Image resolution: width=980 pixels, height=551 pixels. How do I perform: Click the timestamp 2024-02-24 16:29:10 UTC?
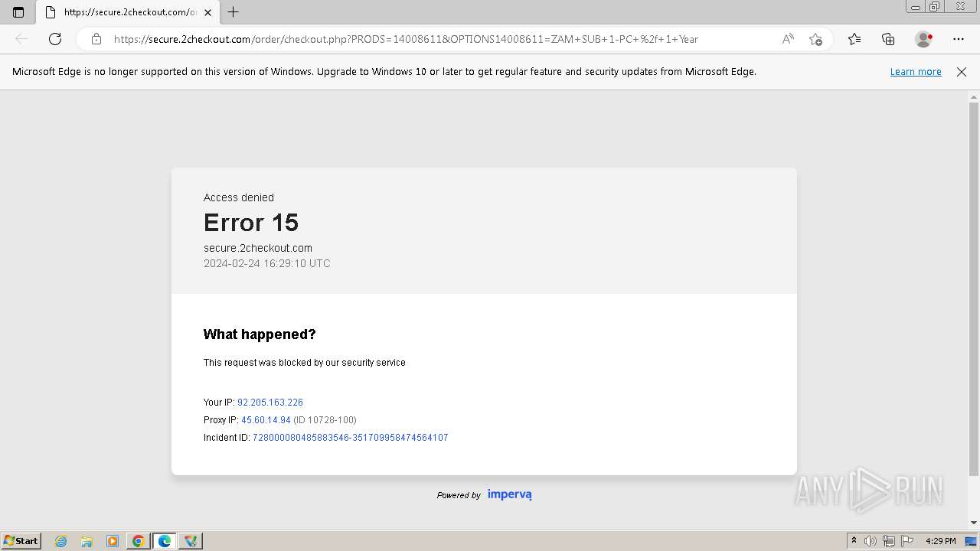pyautogui.click(x=267, y=263)
